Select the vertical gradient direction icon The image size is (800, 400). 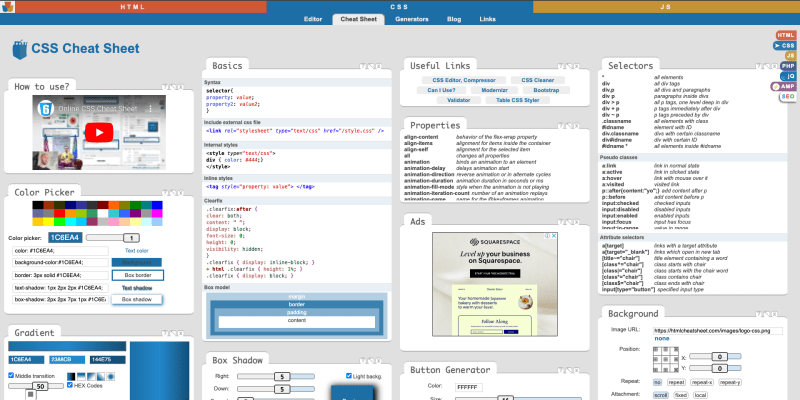click(x=81, y=377)
